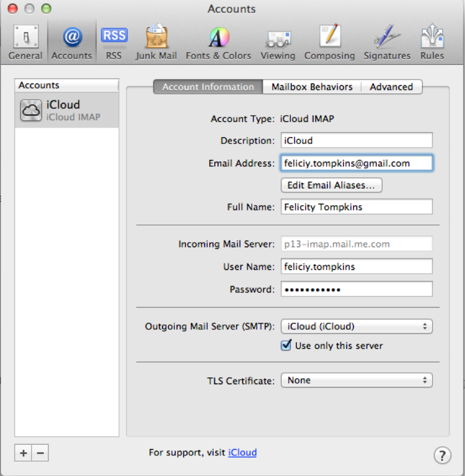Open the Rules preferences pane
The height and width of the screenshot is (476, 465).
click(x=432, y=43)
